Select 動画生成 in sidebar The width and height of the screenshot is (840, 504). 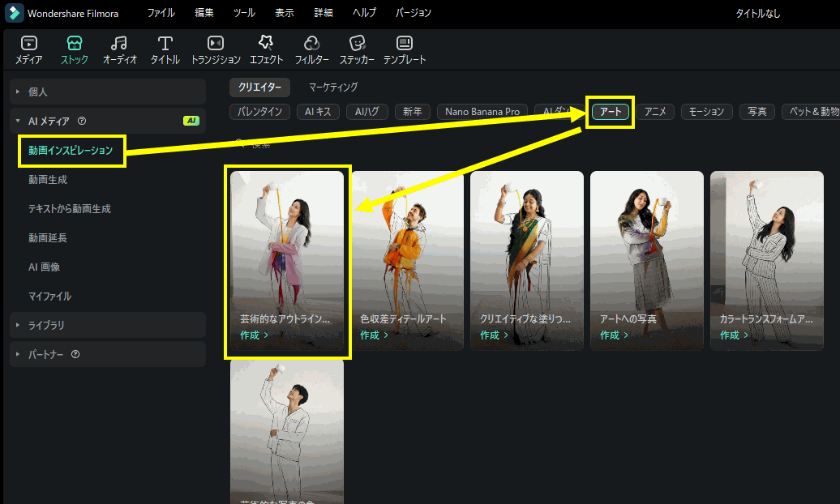[48, 179]
